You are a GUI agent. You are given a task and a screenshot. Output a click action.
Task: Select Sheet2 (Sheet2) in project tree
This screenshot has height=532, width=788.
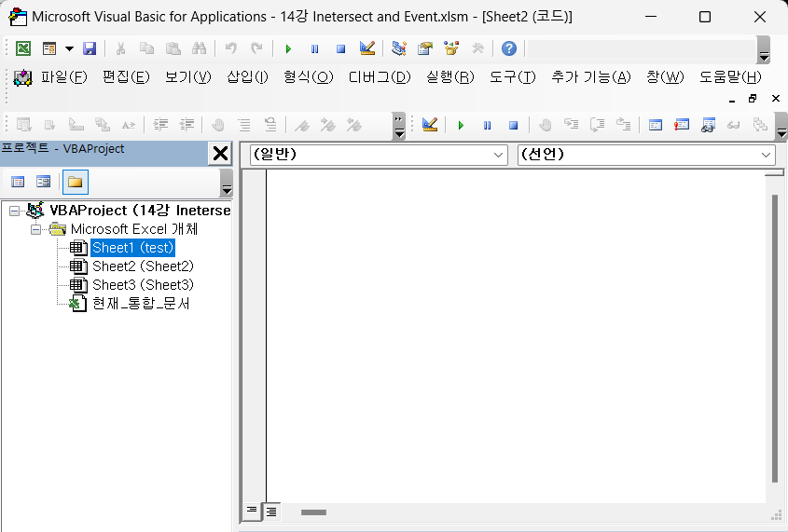click(143, 266)
